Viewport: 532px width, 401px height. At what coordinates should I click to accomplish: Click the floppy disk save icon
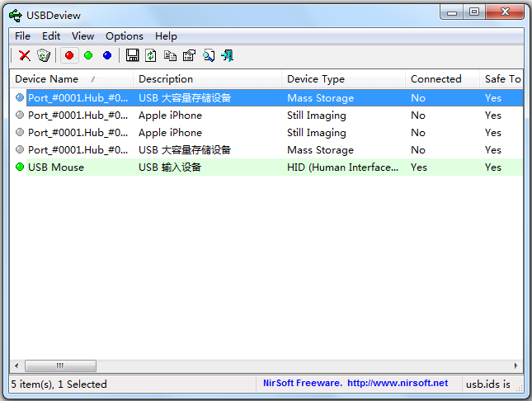coord(132,55)
